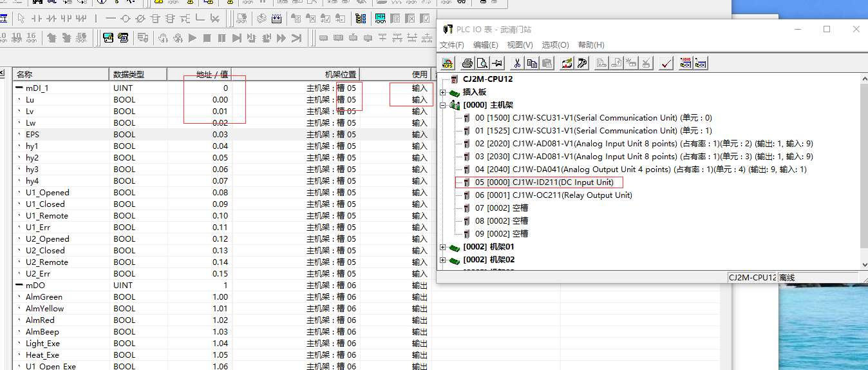The width and height of the screenshot is (868, 370).
Task: Select slot 05 CJ1W-ID211 DC Input Unit
Action: point(544,182)
